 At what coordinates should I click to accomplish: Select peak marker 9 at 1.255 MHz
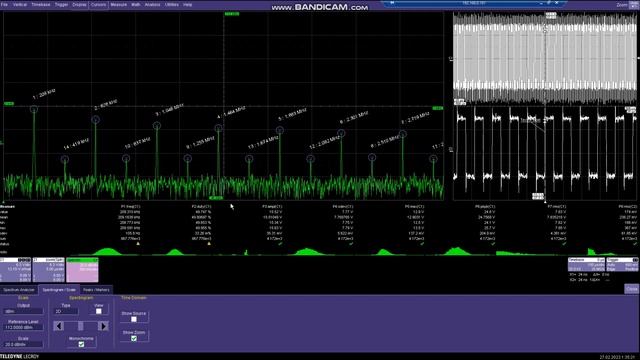click(188, 158)
